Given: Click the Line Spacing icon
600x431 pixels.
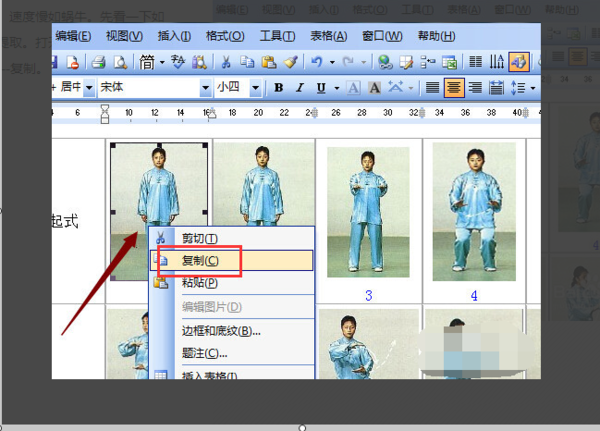Looking at the screenshot, I should [518, 88].
